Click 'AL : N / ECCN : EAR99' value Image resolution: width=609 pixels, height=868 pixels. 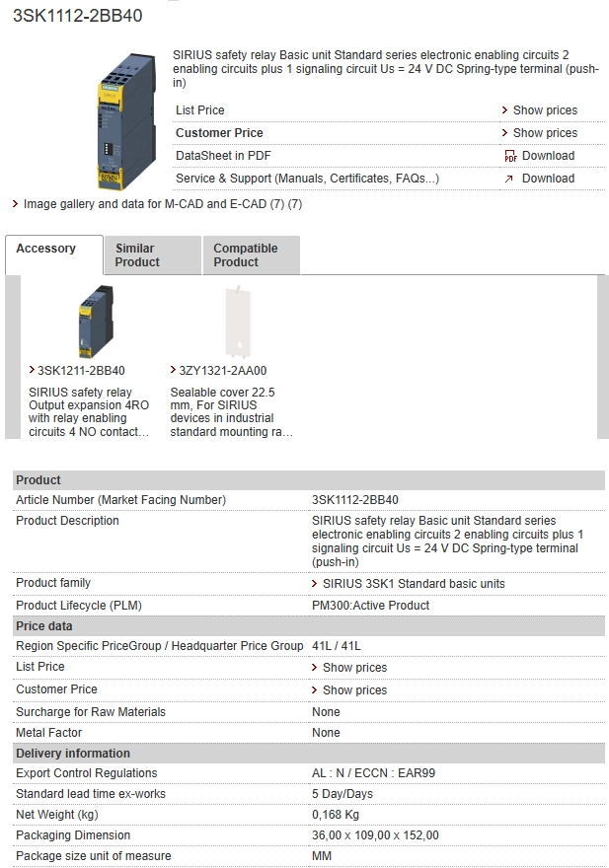(x=373, y=773)
